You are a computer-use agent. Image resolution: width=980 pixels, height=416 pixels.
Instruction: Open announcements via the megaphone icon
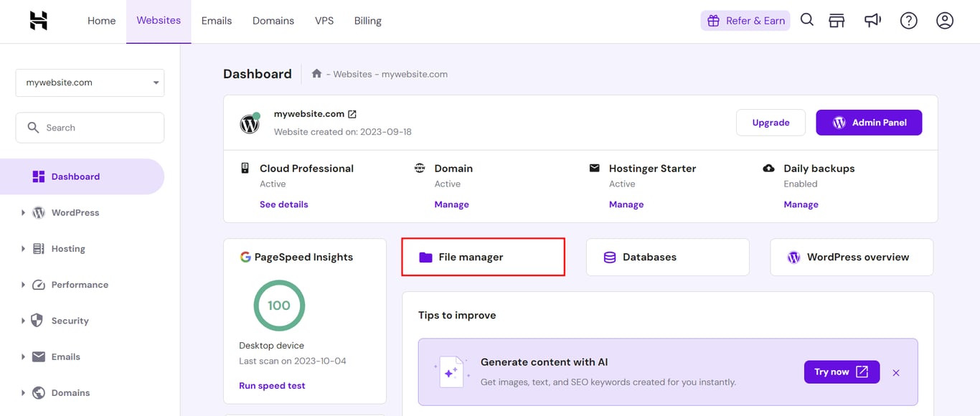point(872,20)
